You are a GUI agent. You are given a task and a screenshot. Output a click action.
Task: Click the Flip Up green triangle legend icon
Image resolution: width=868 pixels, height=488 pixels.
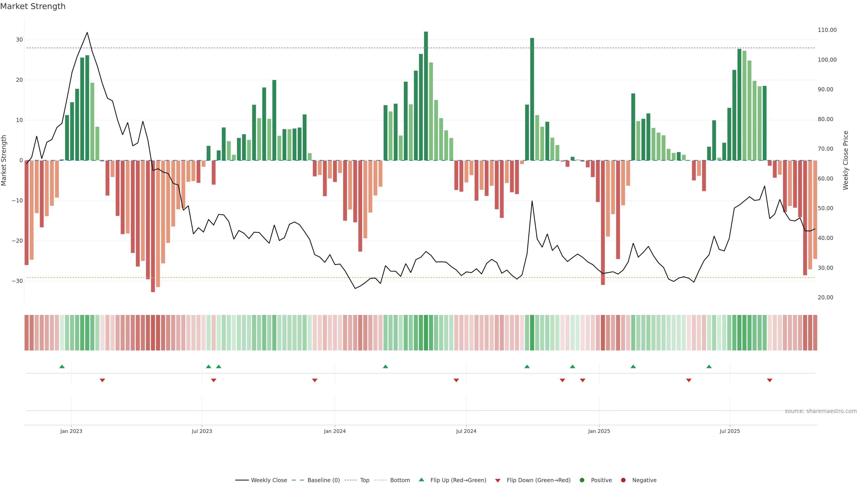(x=421, y=480)
